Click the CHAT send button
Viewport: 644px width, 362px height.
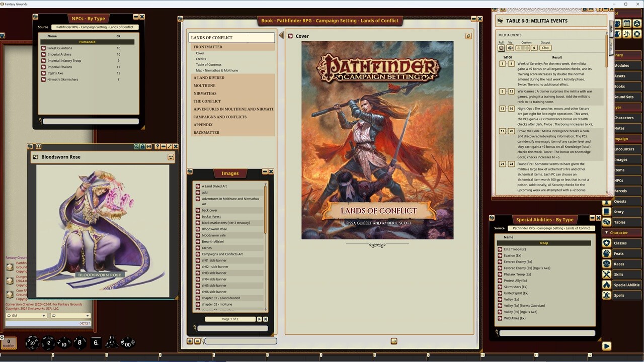coord(84,323)
